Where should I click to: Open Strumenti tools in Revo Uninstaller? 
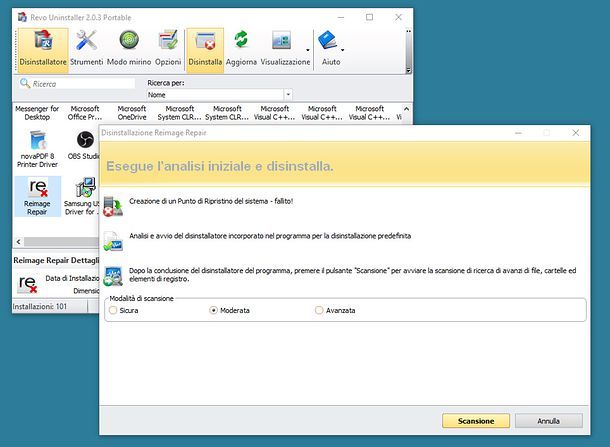pyautogui.click(x=86, y=50)
